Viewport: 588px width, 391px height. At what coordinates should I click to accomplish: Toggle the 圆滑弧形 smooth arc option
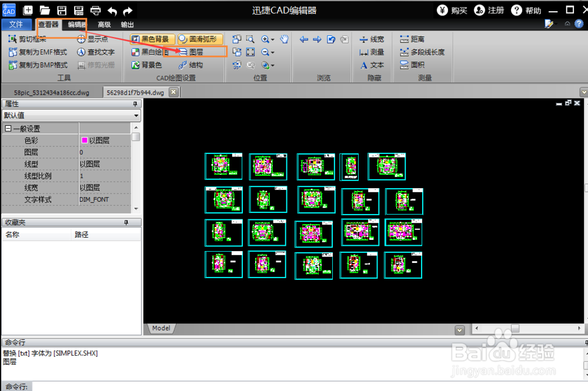tap(200, 39)
